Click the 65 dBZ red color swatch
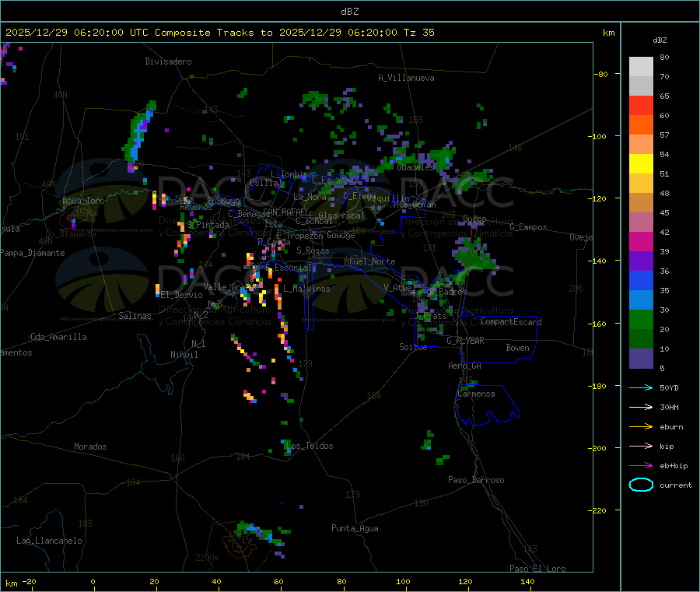 (x=641, y=105)
